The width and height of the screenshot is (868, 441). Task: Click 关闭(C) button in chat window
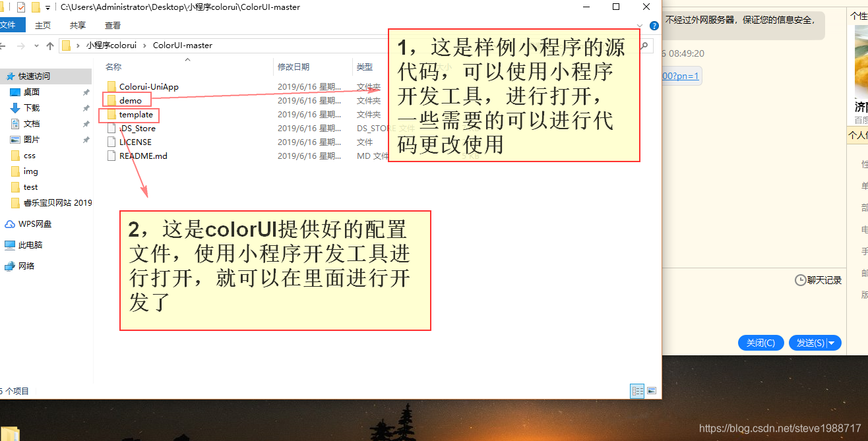coord(760,343)
